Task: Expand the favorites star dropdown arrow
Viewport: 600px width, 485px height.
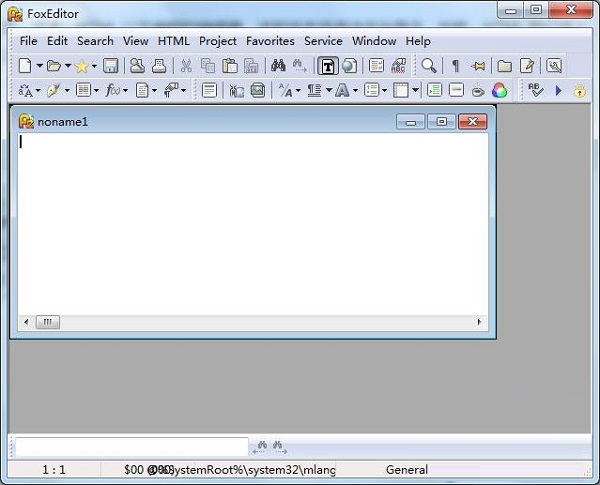Action: pos(94,66)
